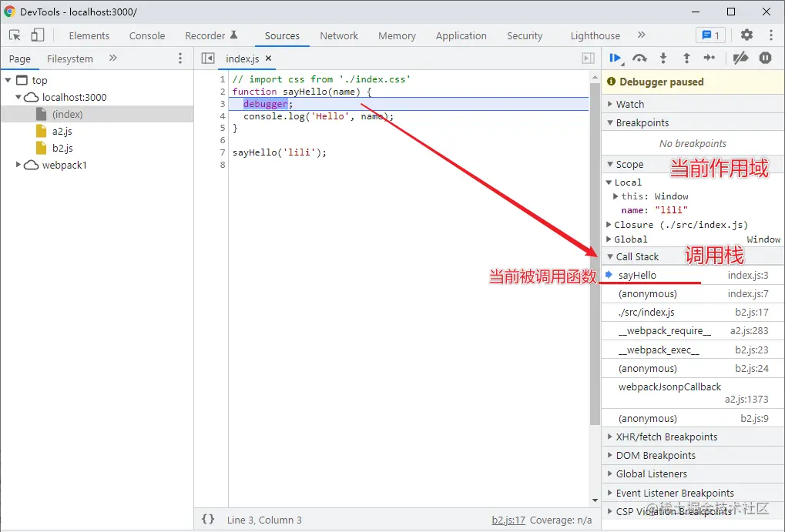Open the Application tab
The height and width of the screenshot is (532, 785).
pyautogui.click(x=461, y=35)
